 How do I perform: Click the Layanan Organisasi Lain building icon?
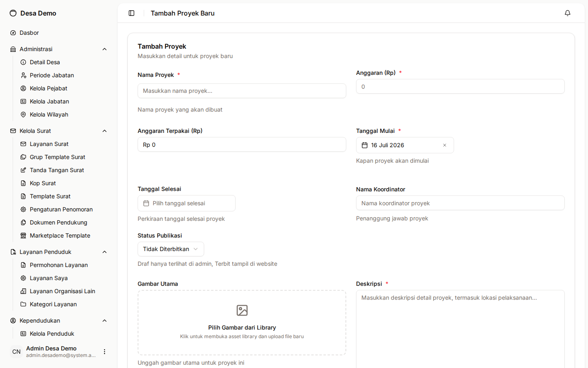[x=23, y=291]
